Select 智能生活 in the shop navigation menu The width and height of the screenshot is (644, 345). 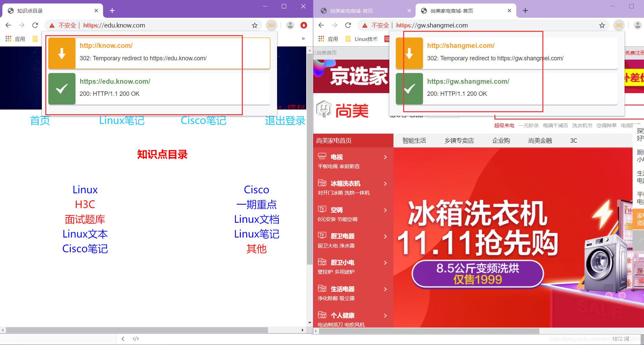(414, 140)
